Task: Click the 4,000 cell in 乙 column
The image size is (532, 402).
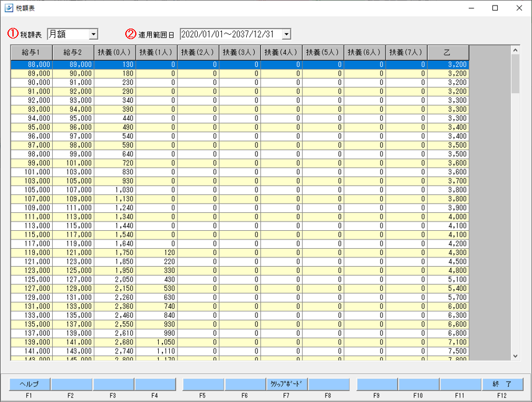Action: (448, 217)
